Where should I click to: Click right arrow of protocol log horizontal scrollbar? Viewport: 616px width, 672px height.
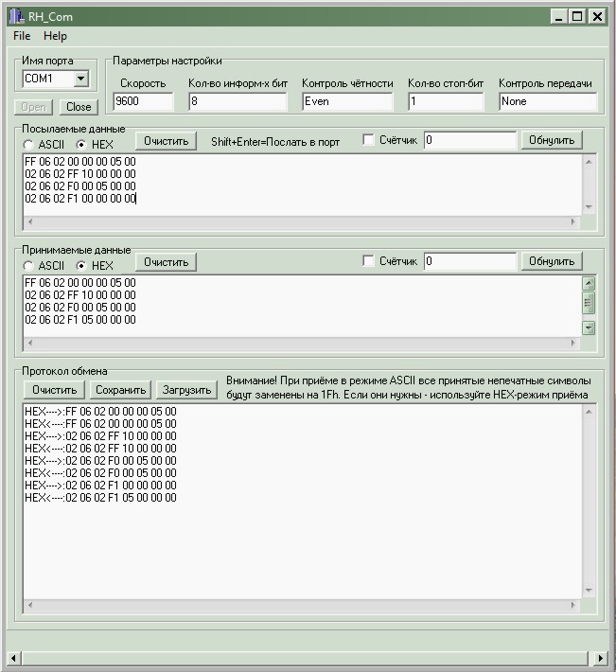point(573,605)
